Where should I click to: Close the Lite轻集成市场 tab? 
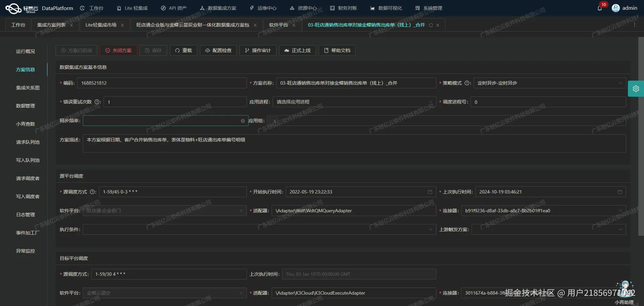coord(122,25)
